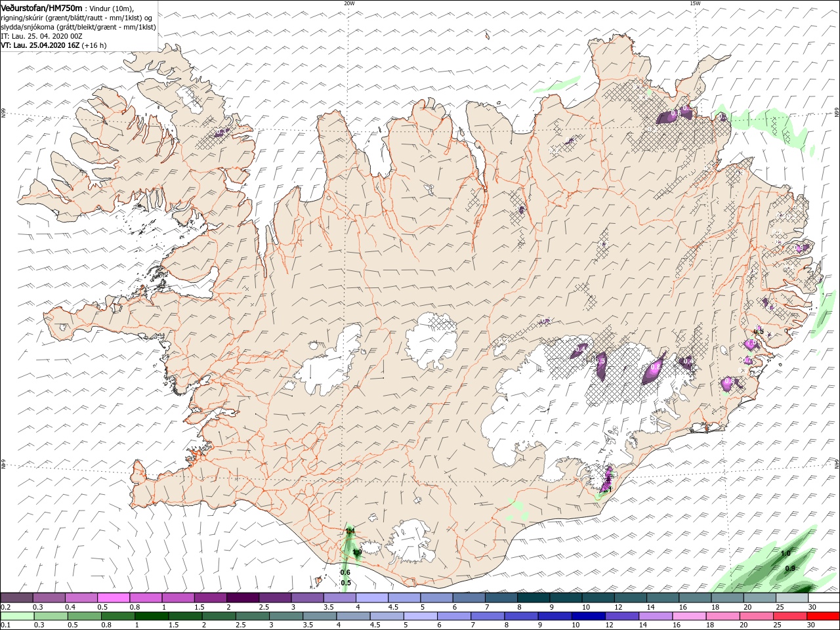The image size is (840, 630).
Task: Click the white Hofsjökull glacier in central Iceland
Action: [432, 341]
